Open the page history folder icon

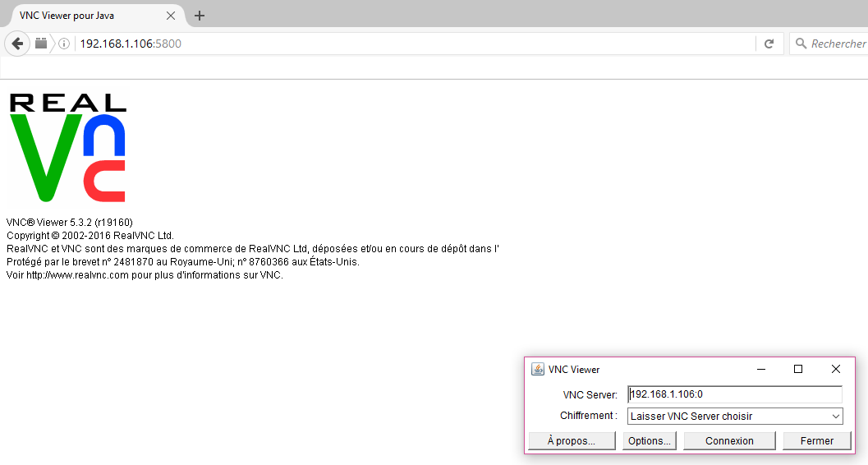41,44
